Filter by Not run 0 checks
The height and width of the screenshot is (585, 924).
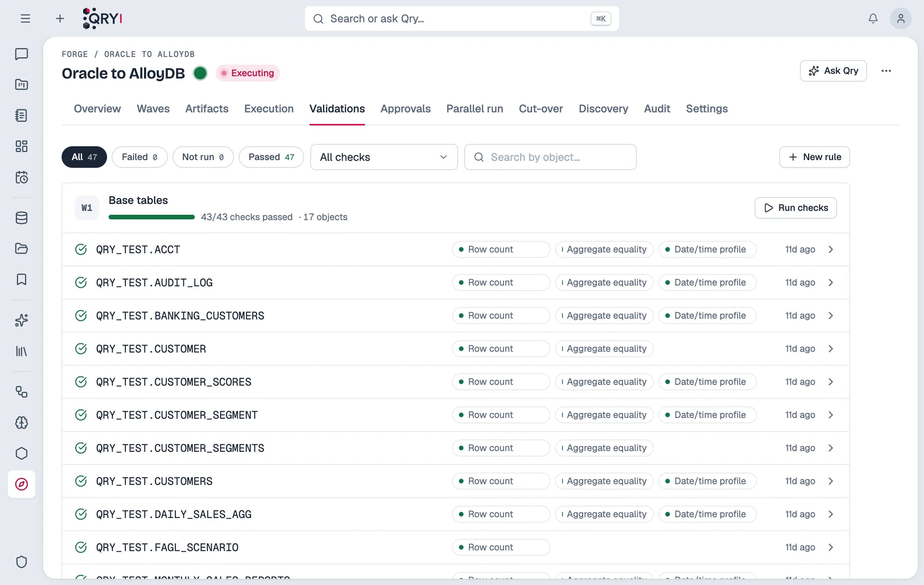point(203,157)
